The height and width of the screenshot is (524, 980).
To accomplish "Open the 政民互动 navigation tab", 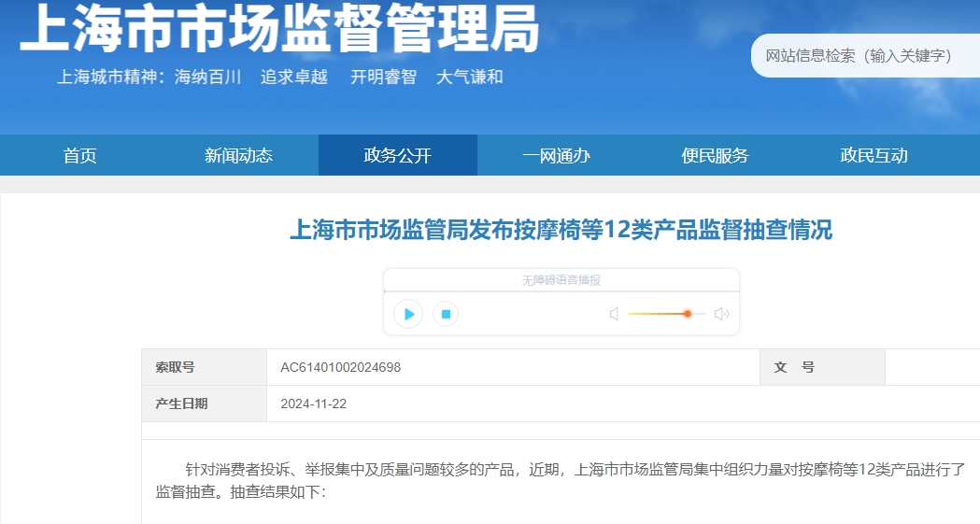I will click(x=873, y=155).
